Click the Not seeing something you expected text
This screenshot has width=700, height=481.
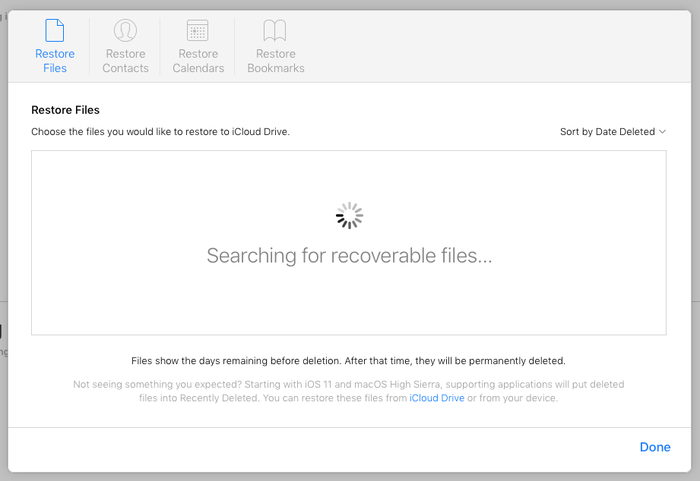click(x=349, y=391)
